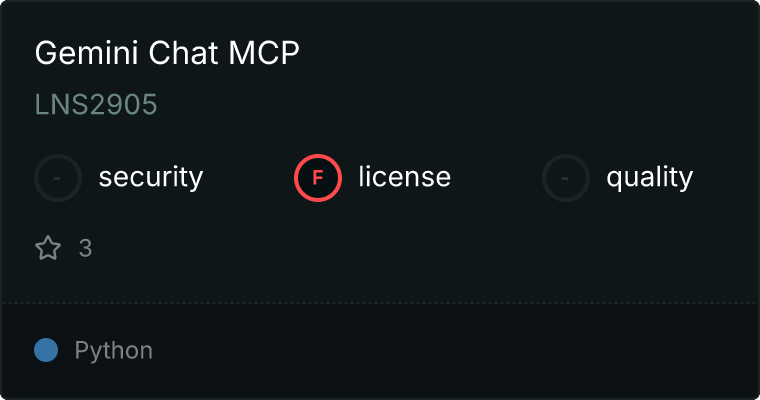760x400 pixels.
Task: Select the license label text
Action: click(x=405, y=176)
